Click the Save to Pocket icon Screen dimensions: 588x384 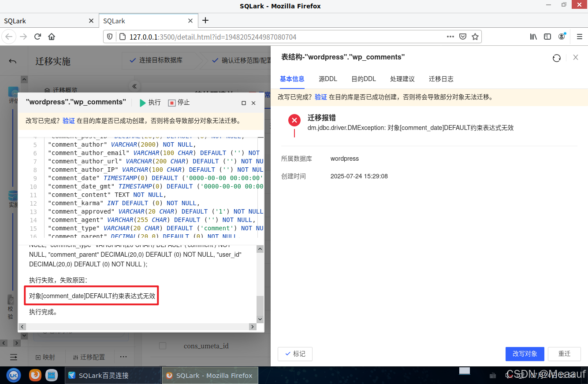(x=463, y=37)
